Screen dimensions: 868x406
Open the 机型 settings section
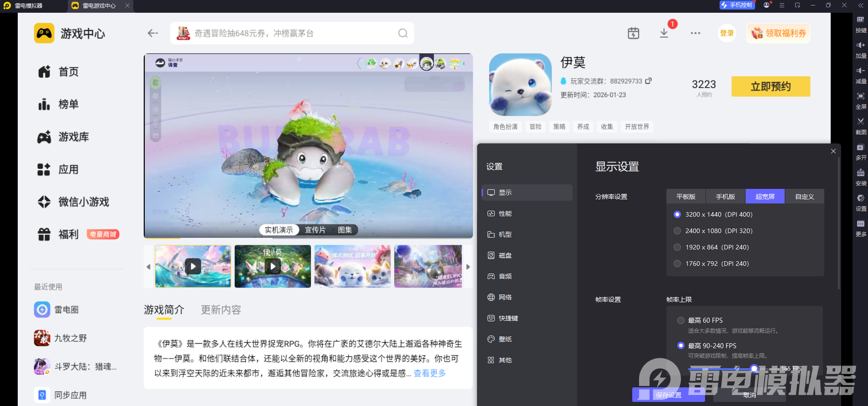(527, 234)
